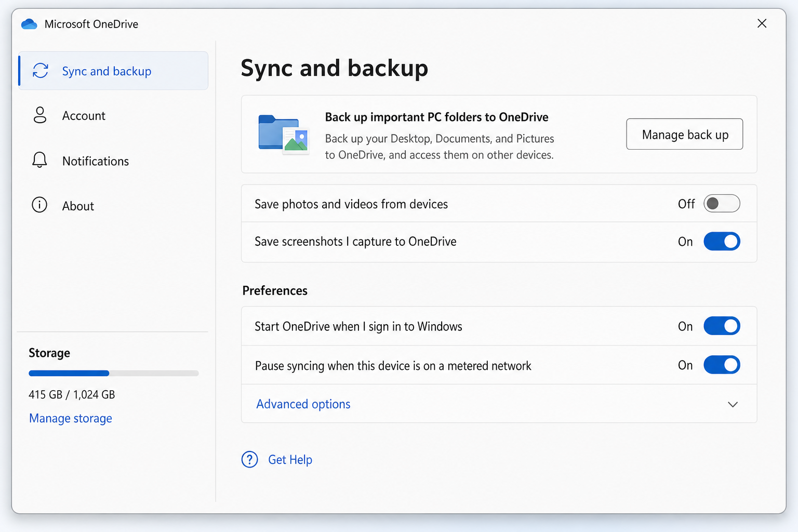Screen dimensions: 798x532
Task: Click the folder and picture backup icon
Action: [284, 134]
